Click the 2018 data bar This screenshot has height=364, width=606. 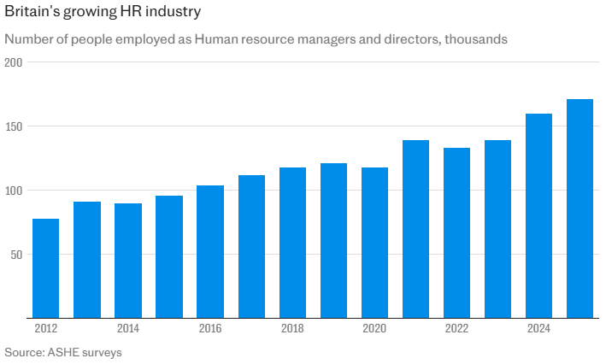pyautogui.click(x=292, y=243)
